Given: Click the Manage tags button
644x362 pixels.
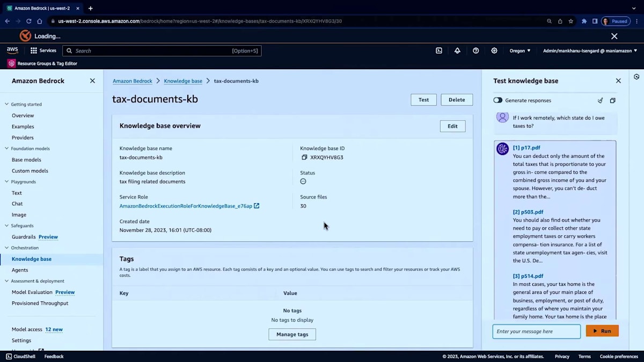Looking at the screenshot, I should (x=292, y=334).
